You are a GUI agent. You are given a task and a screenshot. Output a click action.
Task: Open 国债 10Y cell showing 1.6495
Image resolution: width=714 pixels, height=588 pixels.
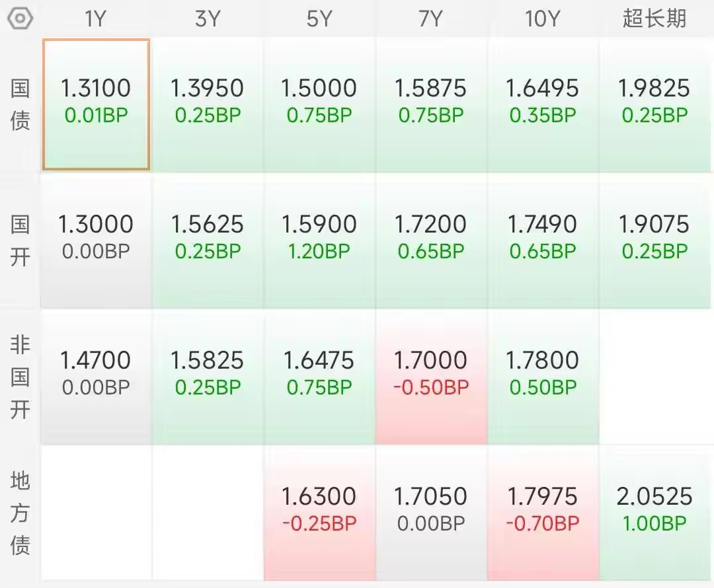pyautogui.click(x=543, y=104)
